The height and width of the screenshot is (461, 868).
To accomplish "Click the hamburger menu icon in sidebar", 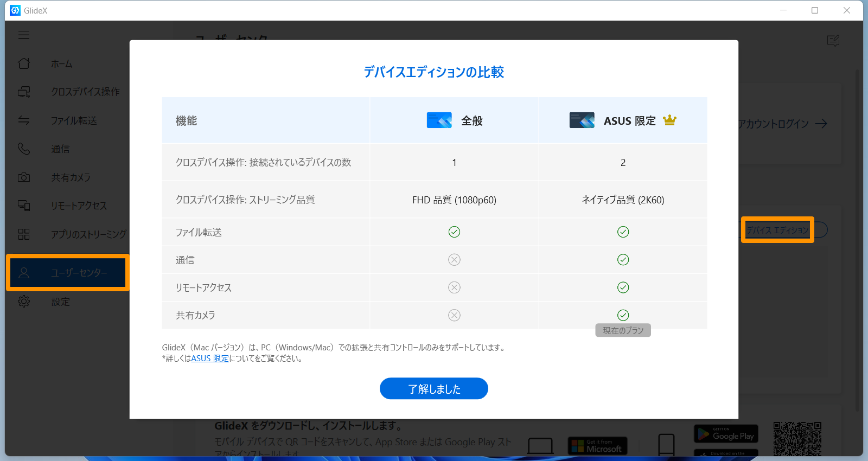I will point(24,35).
